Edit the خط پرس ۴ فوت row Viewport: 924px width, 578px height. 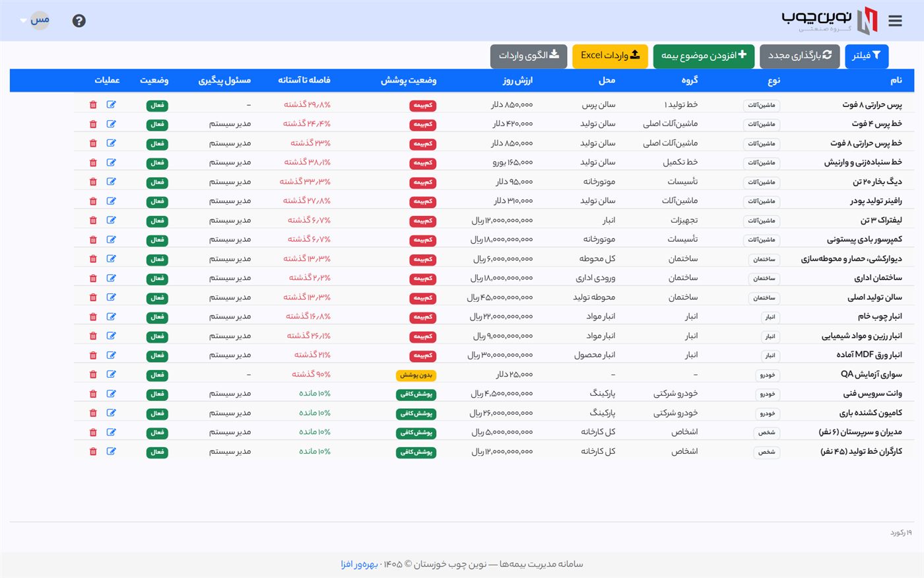click(x=111, y=124)
